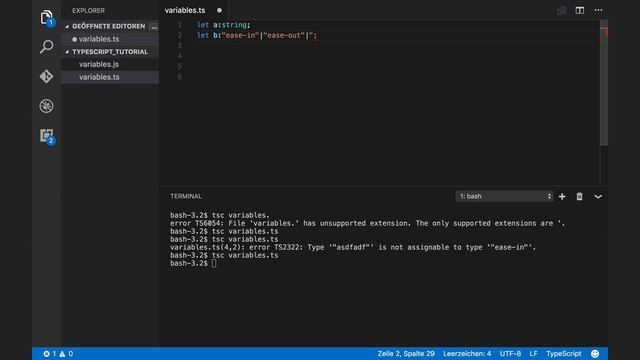Open the Search view
640x360 pixels.
coord(47,47)
